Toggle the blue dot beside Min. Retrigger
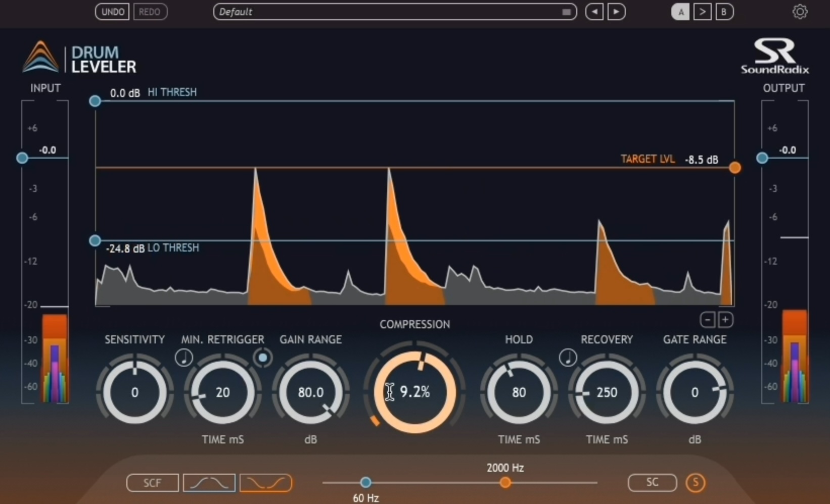This screenshot has width=830, height=504. [262, 358]
